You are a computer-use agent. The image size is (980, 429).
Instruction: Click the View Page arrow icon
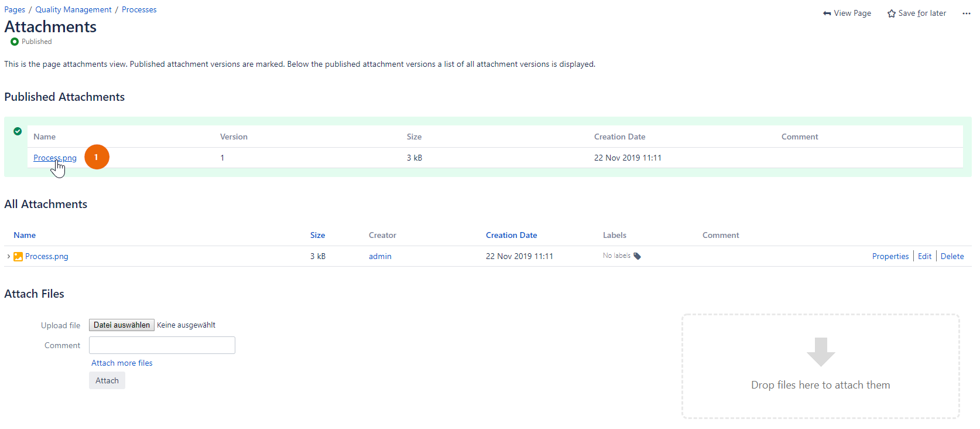[x=827, y=13]
